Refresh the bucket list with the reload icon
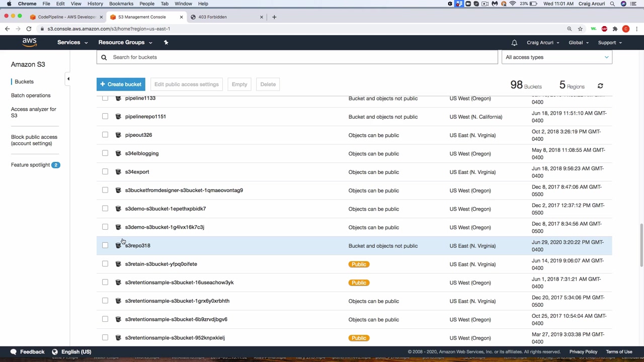The width and height of the screenshot is (644, 362). [600, 86]
